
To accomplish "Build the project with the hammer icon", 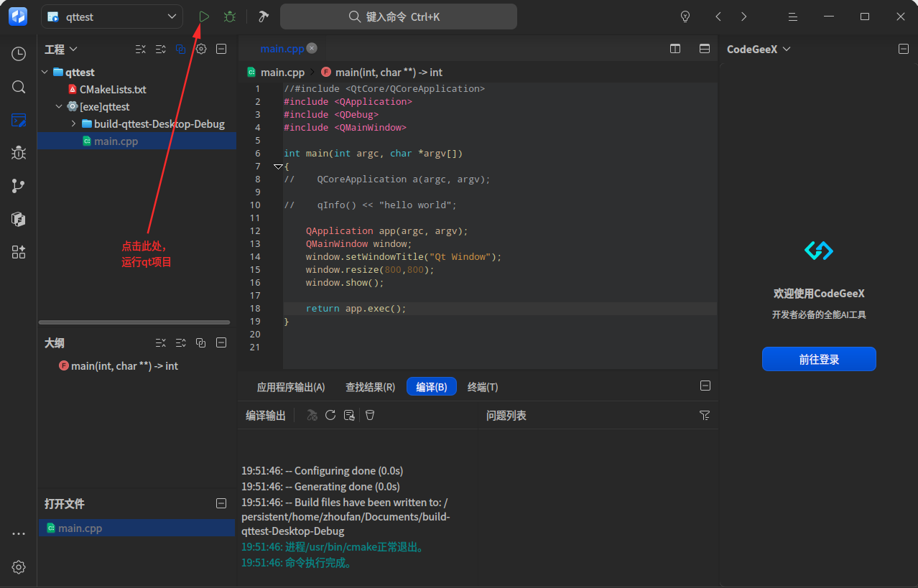I will pyautogui.click(x=263, y=17).
